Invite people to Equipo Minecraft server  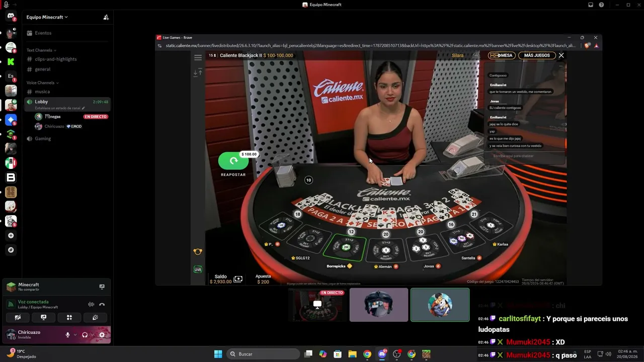(x=106, y=17)
